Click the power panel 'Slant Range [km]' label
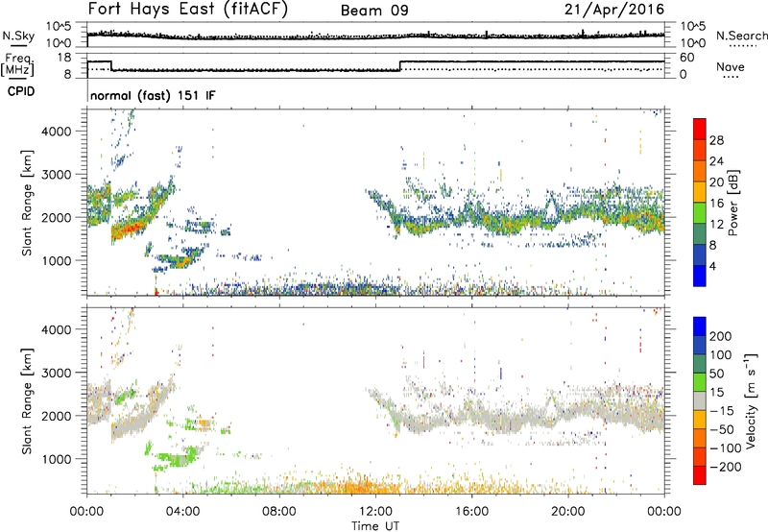 point(27,203)
